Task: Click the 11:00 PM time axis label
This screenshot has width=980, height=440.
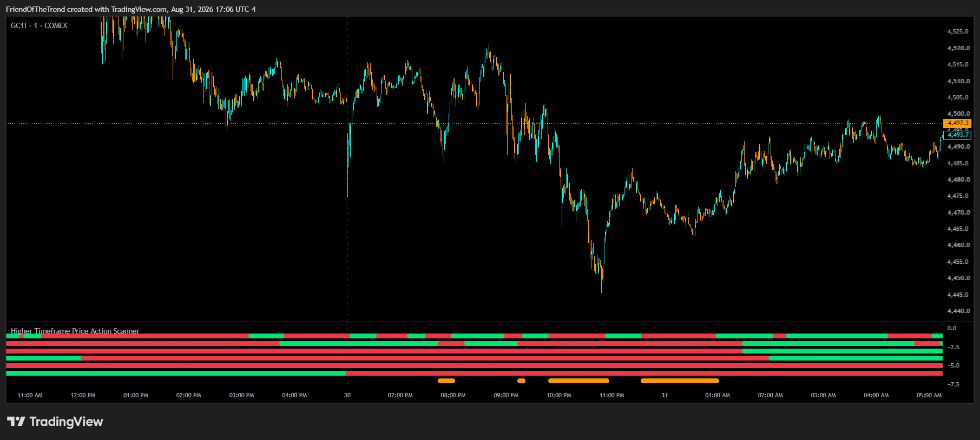Action: 612,395
